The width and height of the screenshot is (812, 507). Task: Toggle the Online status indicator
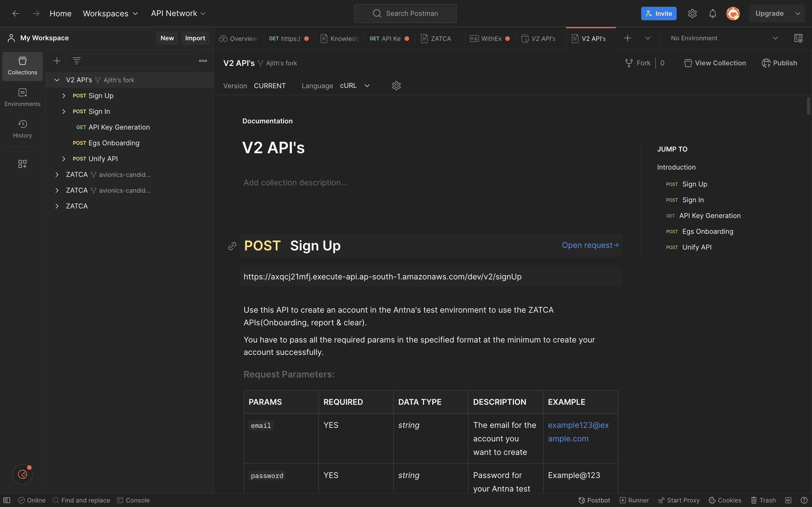click(32, 500)
